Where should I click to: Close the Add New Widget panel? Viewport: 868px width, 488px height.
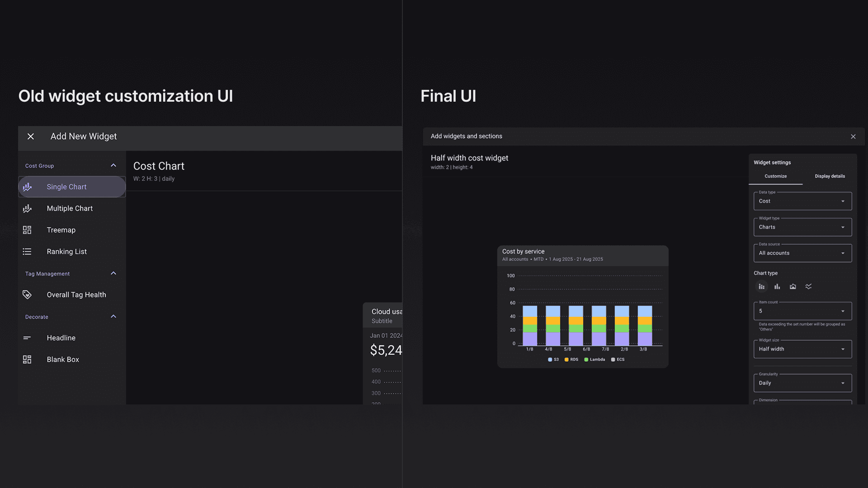(31, 136)
